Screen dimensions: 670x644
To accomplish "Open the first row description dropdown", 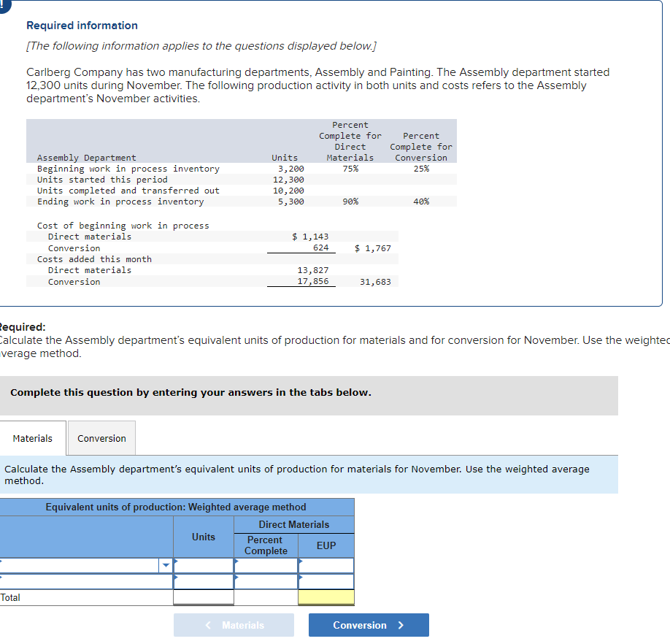I will (x=166, y=564).
